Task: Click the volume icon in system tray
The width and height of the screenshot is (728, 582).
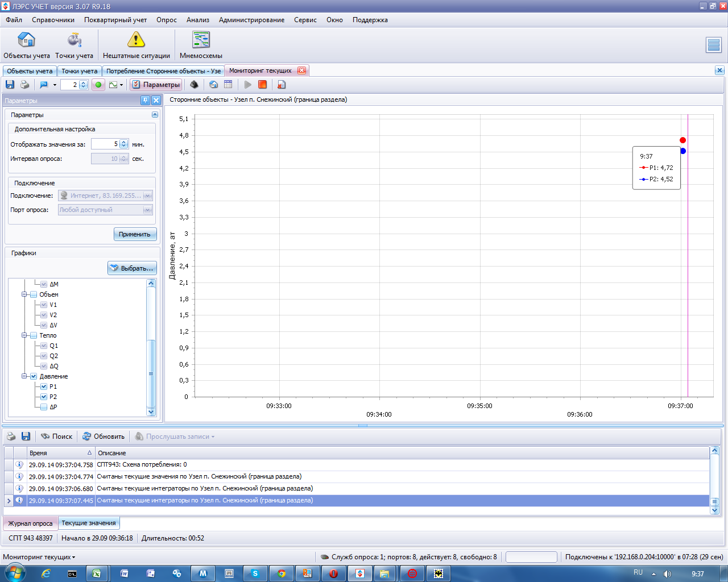Action: [x=667, y=573]
